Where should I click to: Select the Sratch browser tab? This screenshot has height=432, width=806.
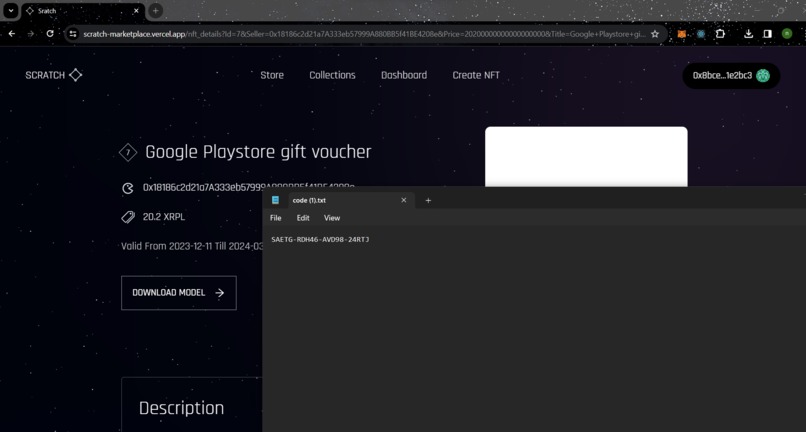tap(82, 11)
